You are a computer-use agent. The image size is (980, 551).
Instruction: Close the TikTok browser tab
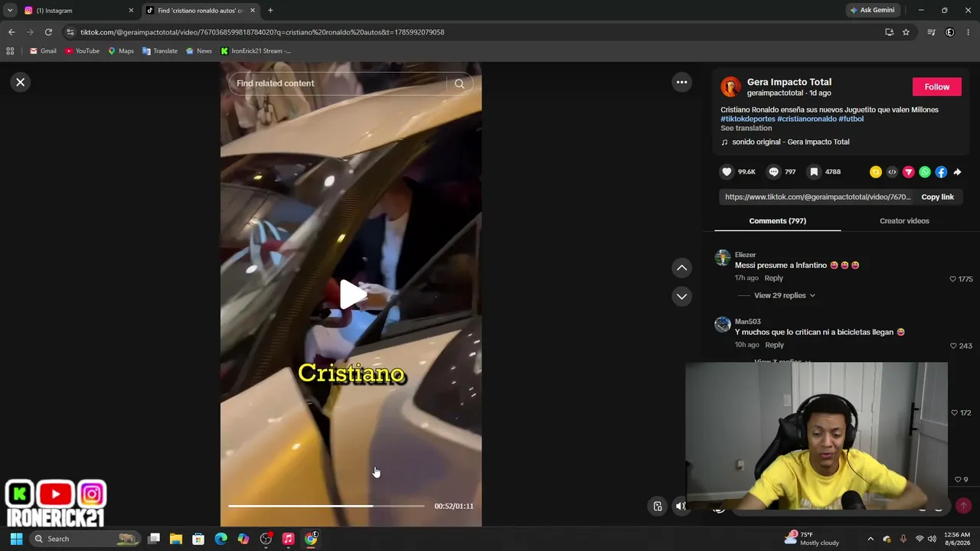252,11
